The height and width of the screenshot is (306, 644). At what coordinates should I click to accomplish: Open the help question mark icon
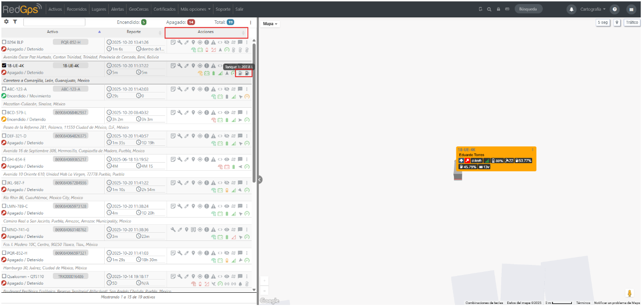click(x=615, y=9)
